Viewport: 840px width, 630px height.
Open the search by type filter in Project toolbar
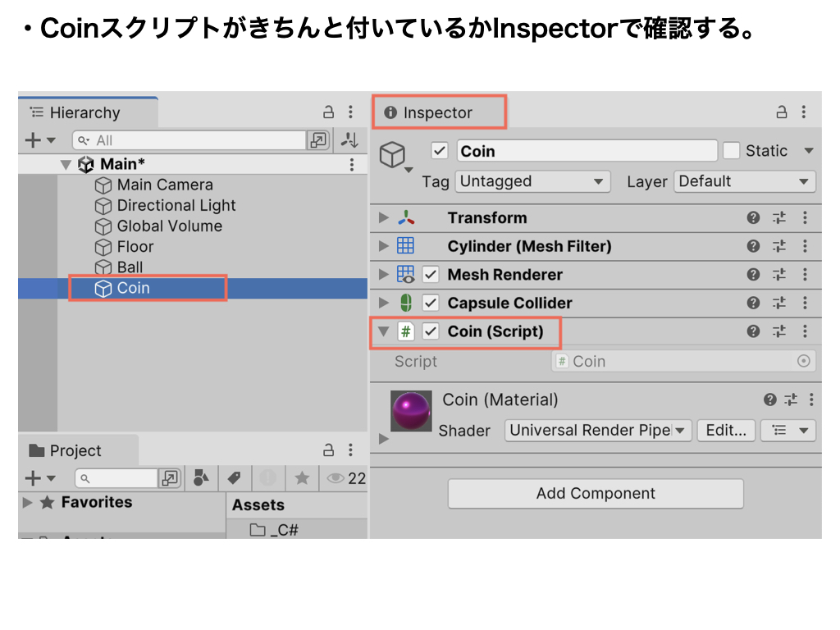point(201,478)
